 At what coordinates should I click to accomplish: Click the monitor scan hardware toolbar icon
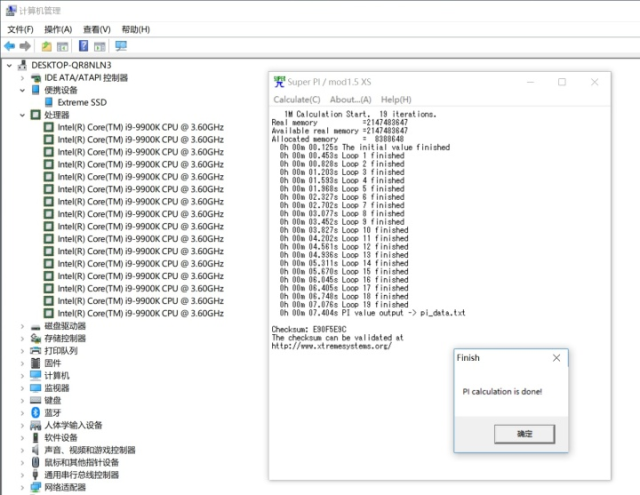121,46
